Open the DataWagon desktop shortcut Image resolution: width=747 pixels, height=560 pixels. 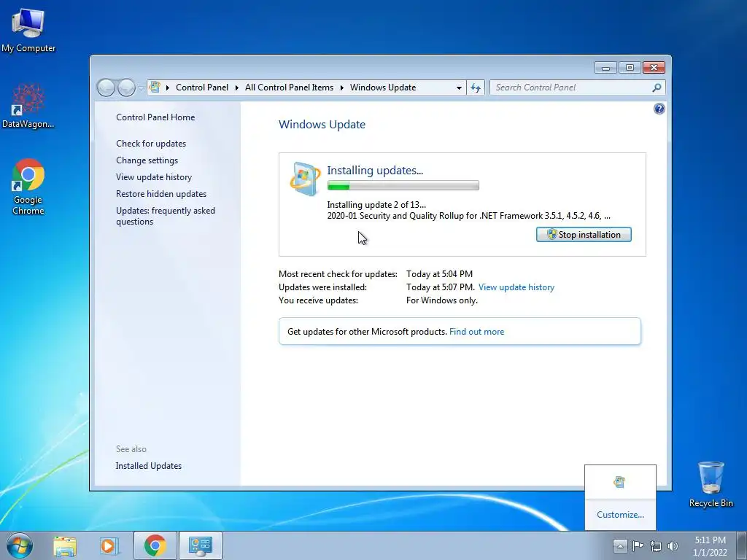point(28,106)
